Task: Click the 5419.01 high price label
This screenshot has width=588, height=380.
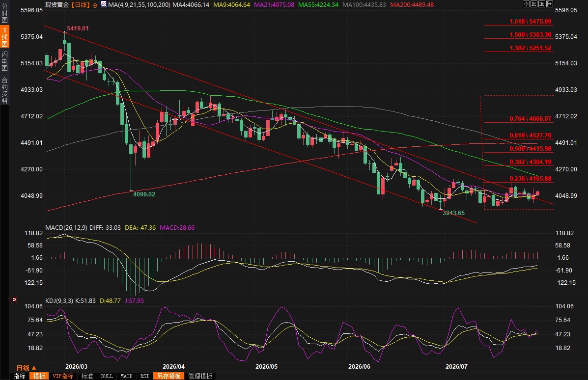Action: [78, 28]
